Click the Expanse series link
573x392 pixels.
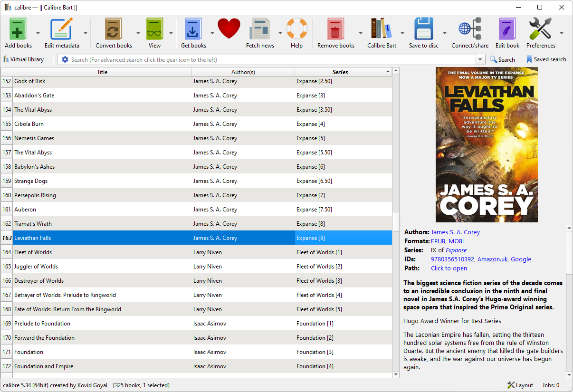click(456, 250)
